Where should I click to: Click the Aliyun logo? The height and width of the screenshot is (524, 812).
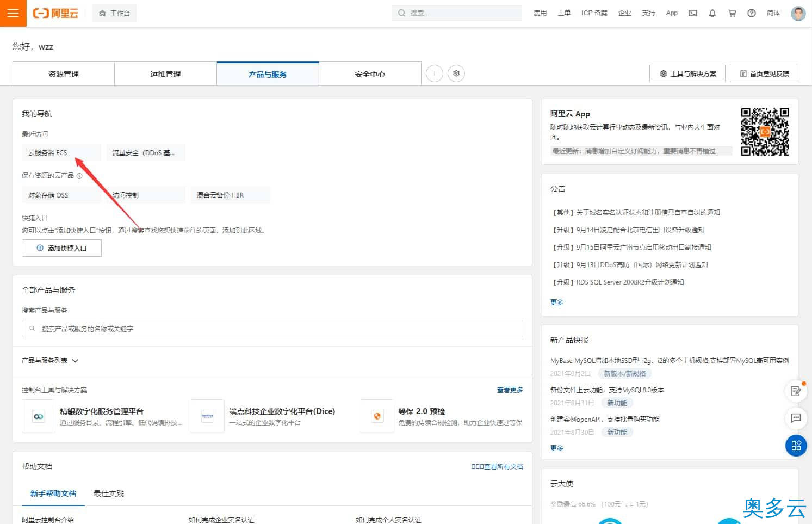coord(55,13)
